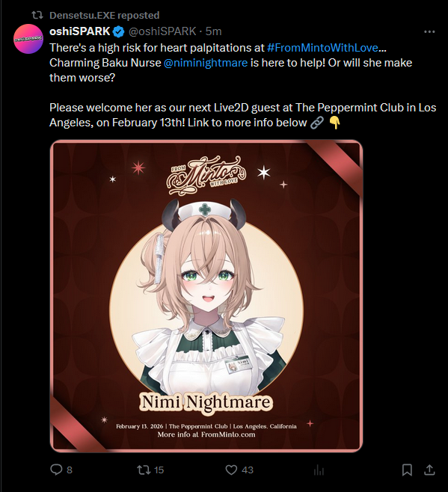Click the oshiSPARK display name
Viewport: 448px width, 492px height.
pyautogui.click(x=80, y=31)
